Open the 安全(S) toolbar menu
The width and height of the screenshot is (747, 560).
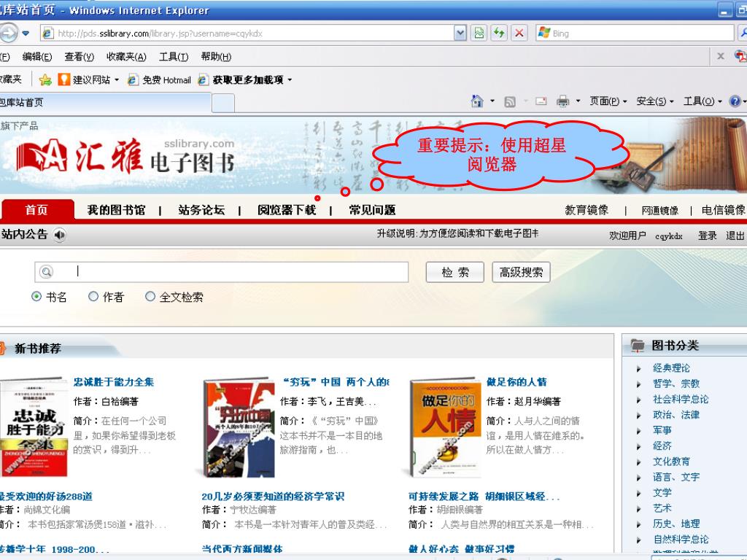point(654,101)
